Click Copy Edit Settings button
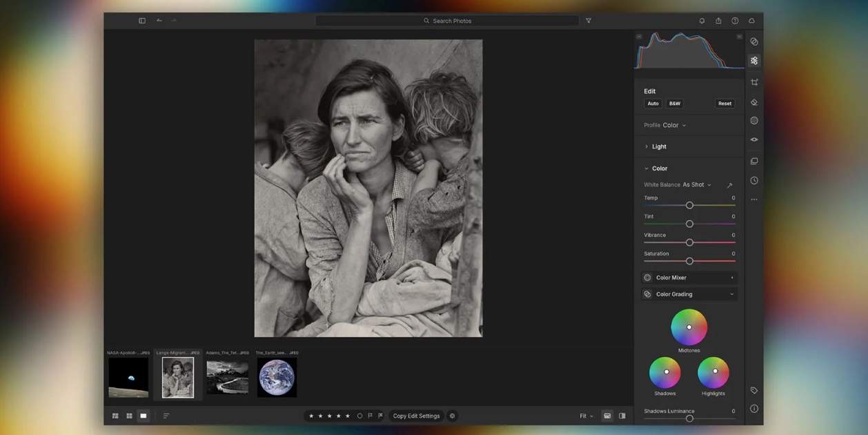The image size is (868, 435). pos(416,416)
